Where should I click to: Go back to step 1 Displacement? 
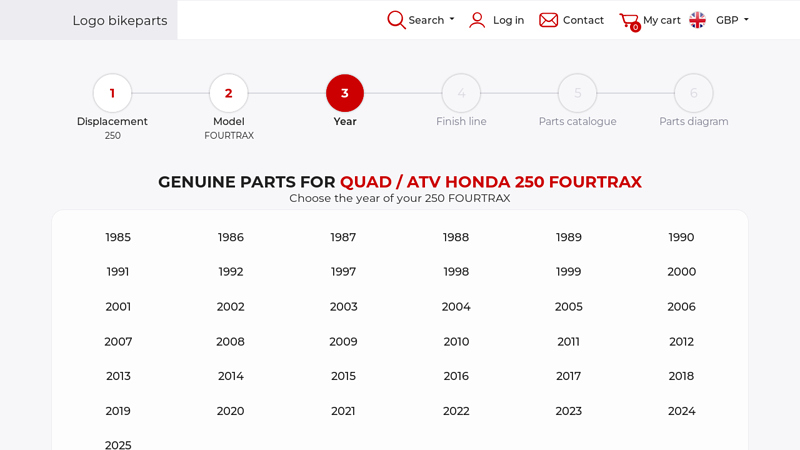[x=112, y=93]
